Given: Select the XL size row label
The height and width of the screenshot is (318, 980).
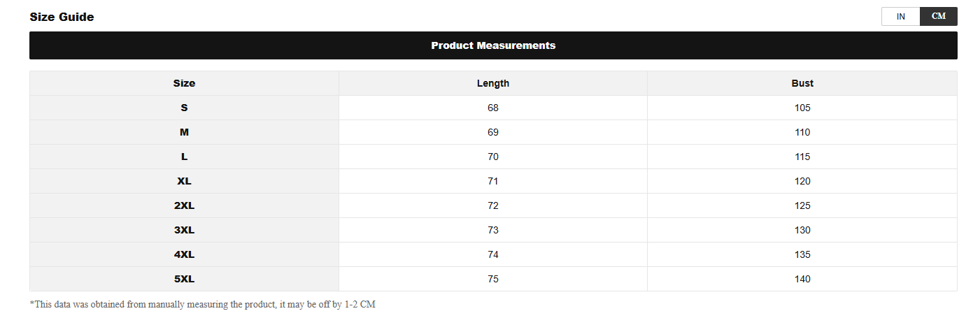Looking at the screenshot, I should point(184,181).
